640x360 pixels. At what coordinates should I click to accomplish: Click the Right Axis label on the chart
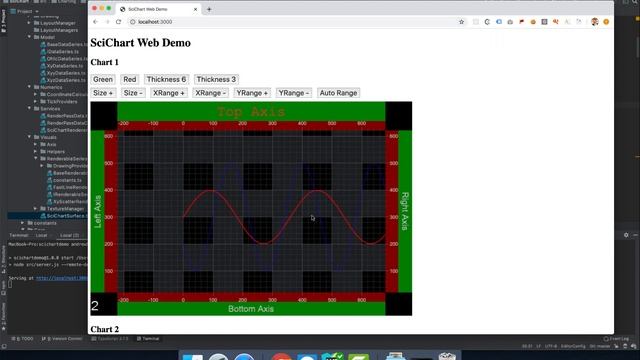pos(405,211)
